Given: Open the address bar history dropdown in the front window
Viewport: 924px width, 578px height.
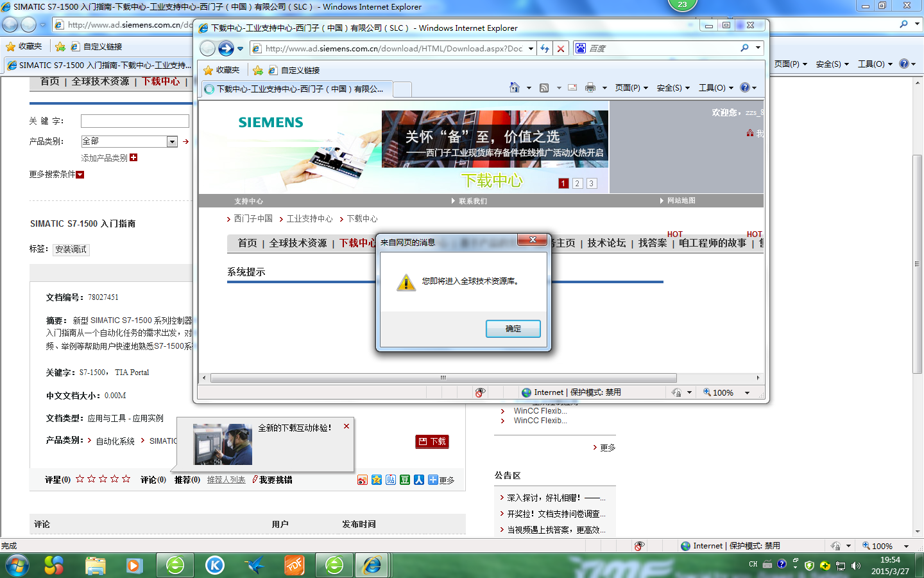Looking at the screenshot, I should coord(531,49).
